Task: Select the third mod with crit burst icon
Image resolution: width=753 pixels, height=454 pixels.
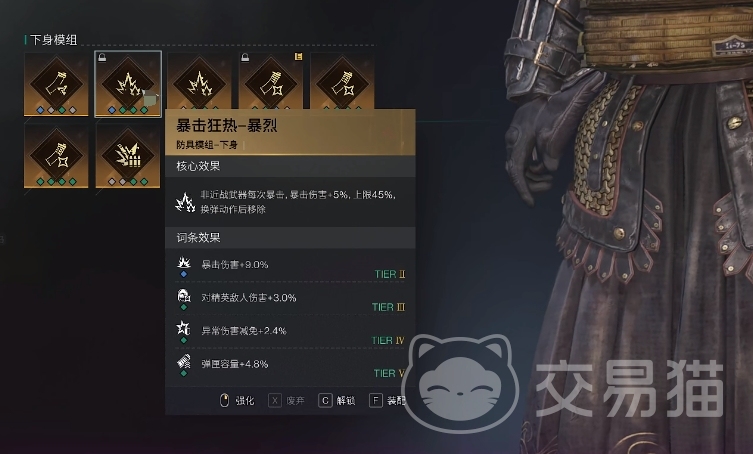Action: click(x=199, y=81)
